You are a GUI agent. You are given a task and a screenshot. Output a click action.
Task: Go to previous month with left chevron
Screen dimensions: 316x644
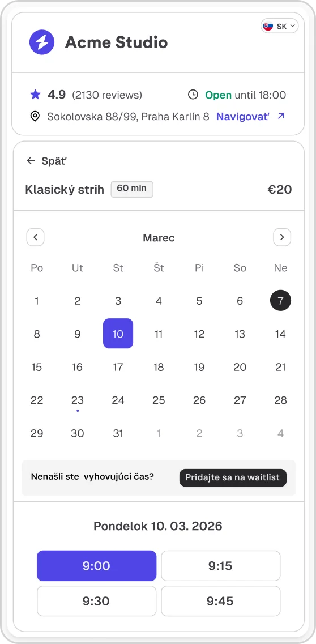click(x=35, y=237)
